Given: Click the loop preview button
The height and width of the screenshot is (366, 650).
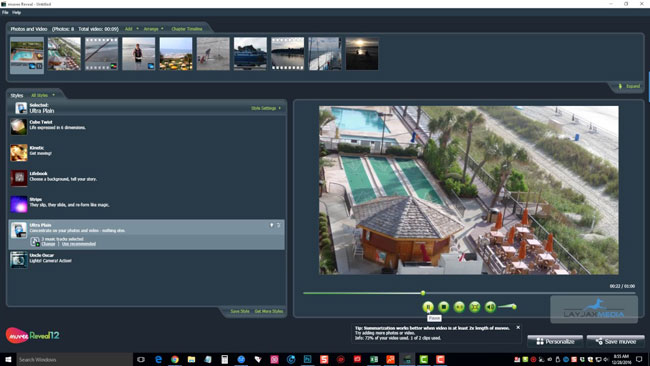Looking at the screenshot, I should pos(459,307).
